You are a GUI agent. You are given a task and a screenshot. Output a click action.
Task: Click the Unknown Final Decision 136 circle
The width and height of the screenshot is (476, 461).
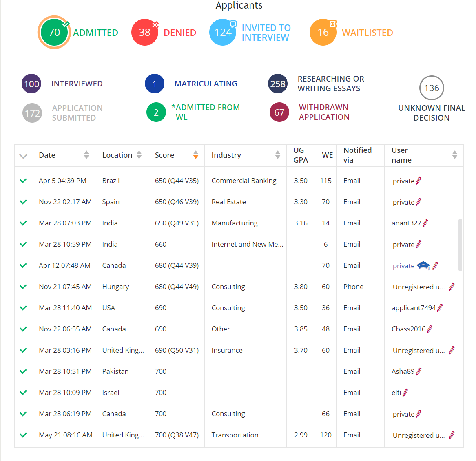pyautogui.click(x=432, y=88)
